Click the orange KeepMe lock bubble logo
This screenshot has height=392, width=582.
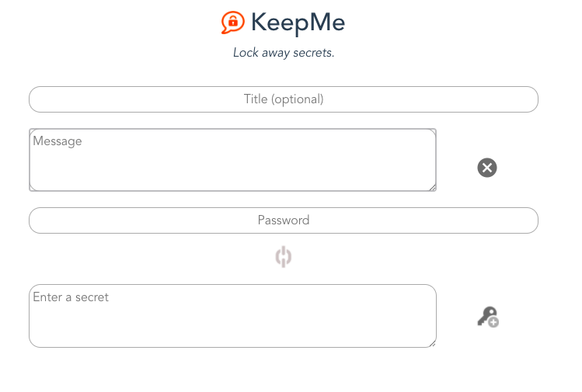point(233,23)
